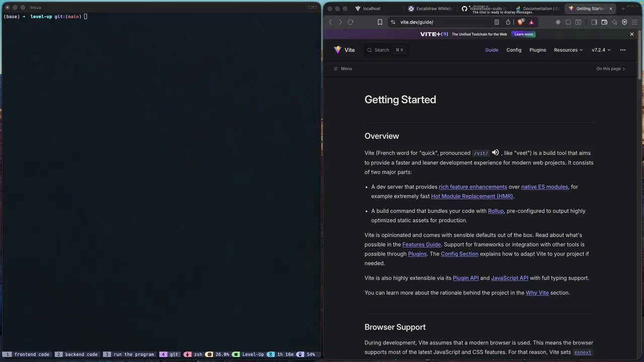Open the browser hamburger menu
Image resolution: width=644 pixels, height=362 pixels.
(x=635, y=22)
